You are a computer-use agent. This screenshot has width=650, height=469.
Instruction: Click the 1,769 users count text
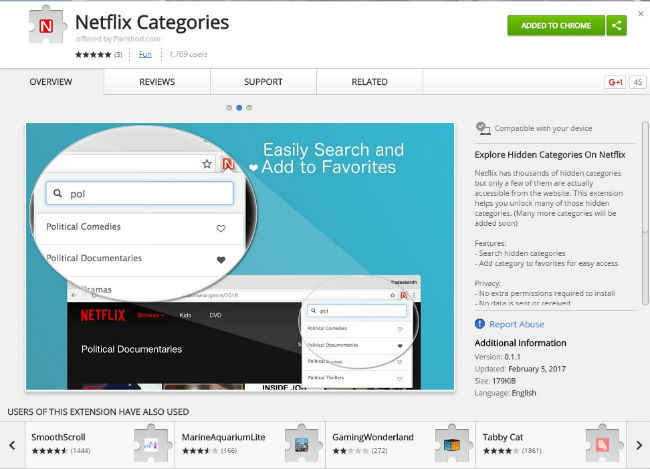(188, 54)
